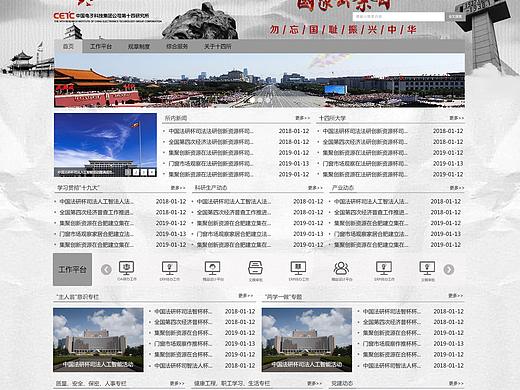Click the gray 工作平台 block label
The width and height of the screenshot is (520, 390).
(72, 269)
